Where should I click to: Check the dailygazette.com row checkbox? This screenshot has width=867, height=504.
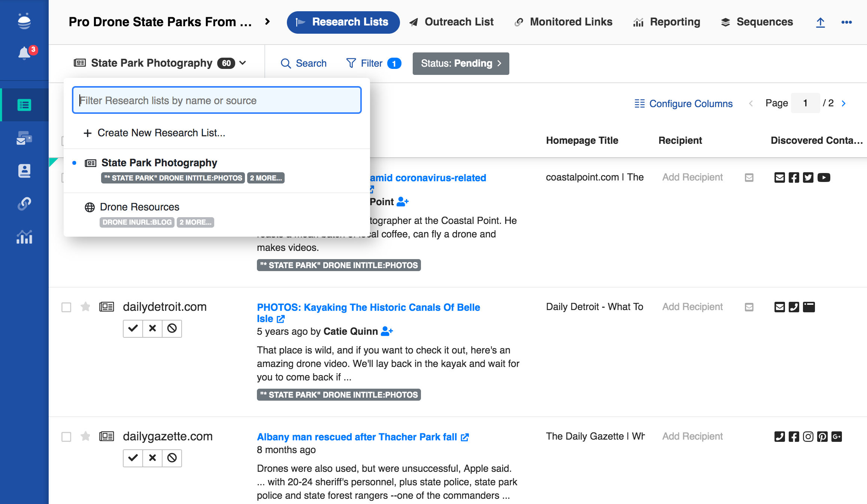tap(66, 437)
